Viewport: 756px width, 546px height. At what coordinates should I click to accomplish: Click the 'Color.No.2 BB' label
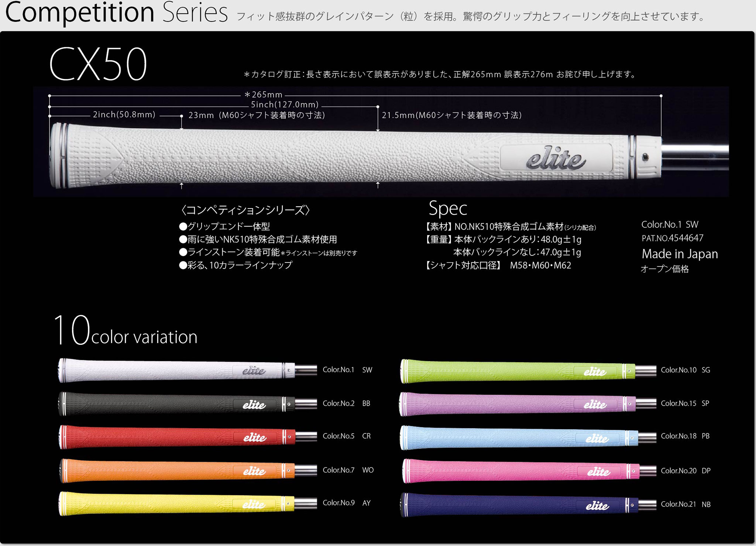click(346, 404)
